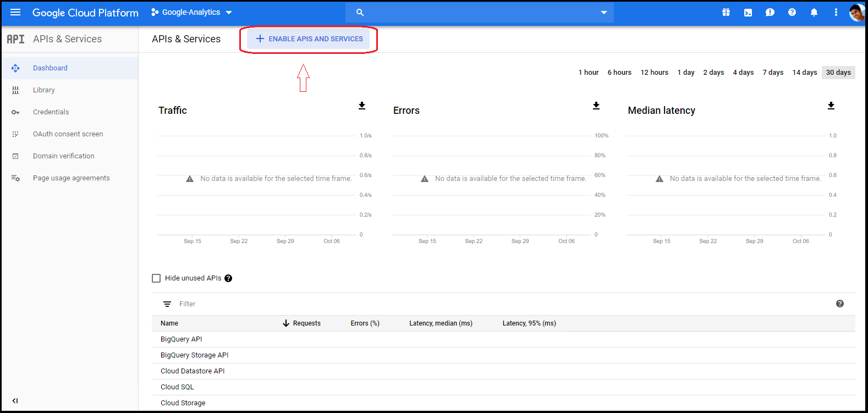The height and width of the screenshot is (413, 868).
Task: Expand the search bar dropdown arrow
Action: tap(604, 13)
